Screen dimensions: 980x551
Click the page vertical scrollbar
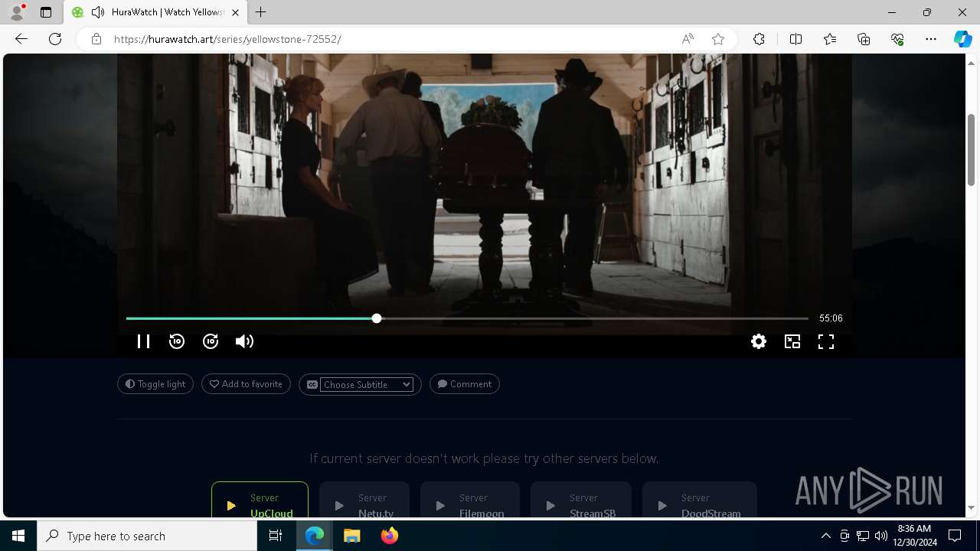click(x=971, y=149)
